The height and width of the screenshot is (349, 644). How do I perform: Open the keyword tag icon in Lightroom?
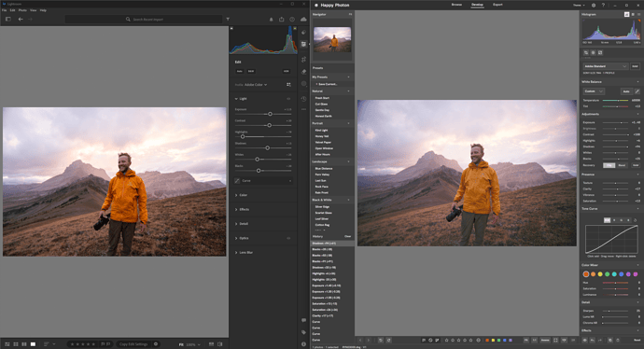[303, 332]
